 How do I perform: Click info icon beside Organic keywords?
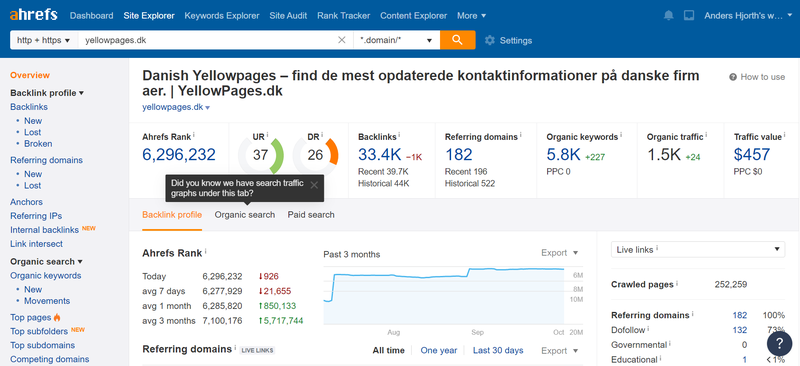[x=620, y=135]
